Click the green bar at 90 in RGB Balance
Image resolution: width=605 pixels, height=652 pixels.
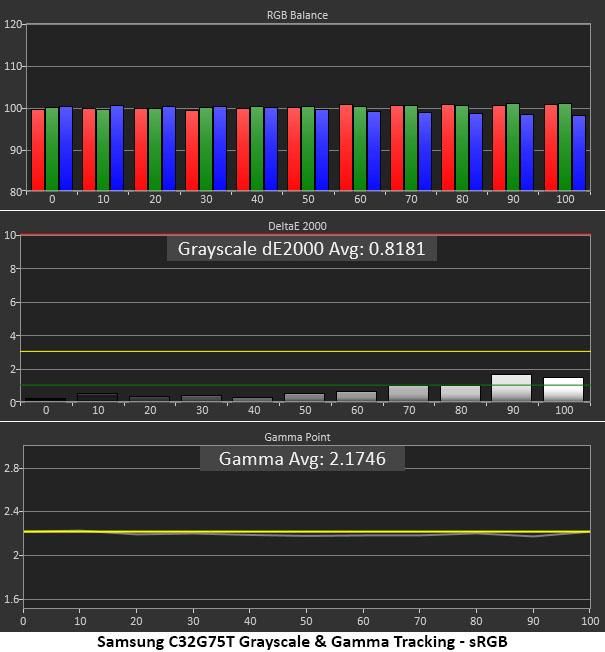[513, 147]
